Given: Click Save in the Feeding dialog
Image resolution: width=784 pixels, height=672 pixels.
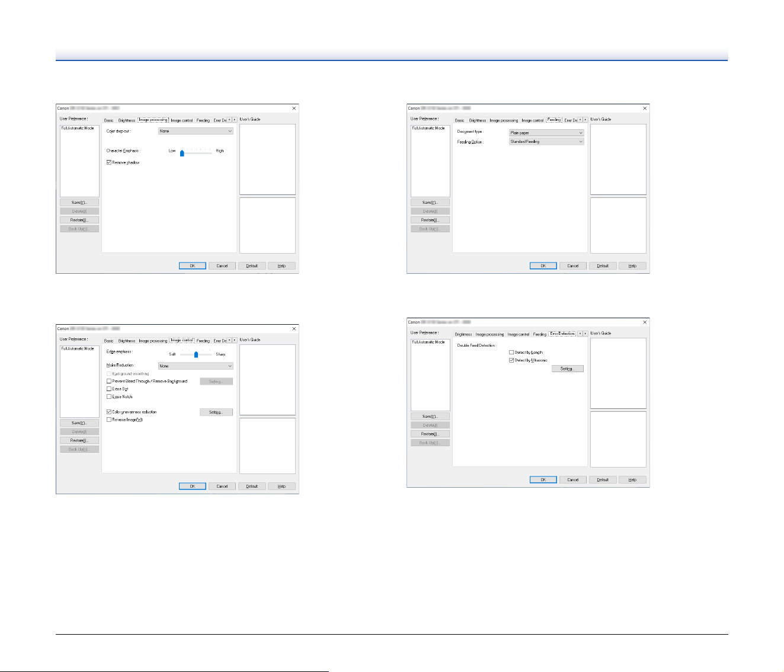Looking at the screenshot, I should click(430, 203).
